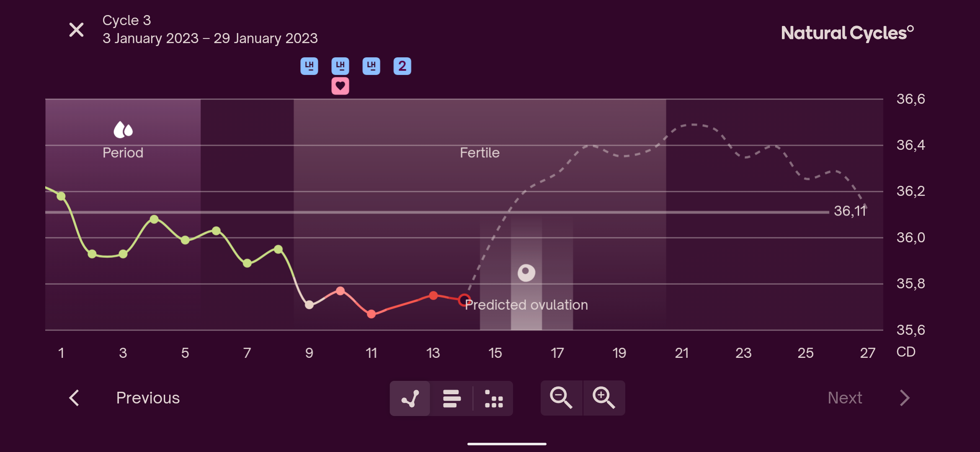Image resolution: width=980 pixels, height=452 pixels.
Task: Go to the Previous cycle
Action: click(x=148, y=398)
